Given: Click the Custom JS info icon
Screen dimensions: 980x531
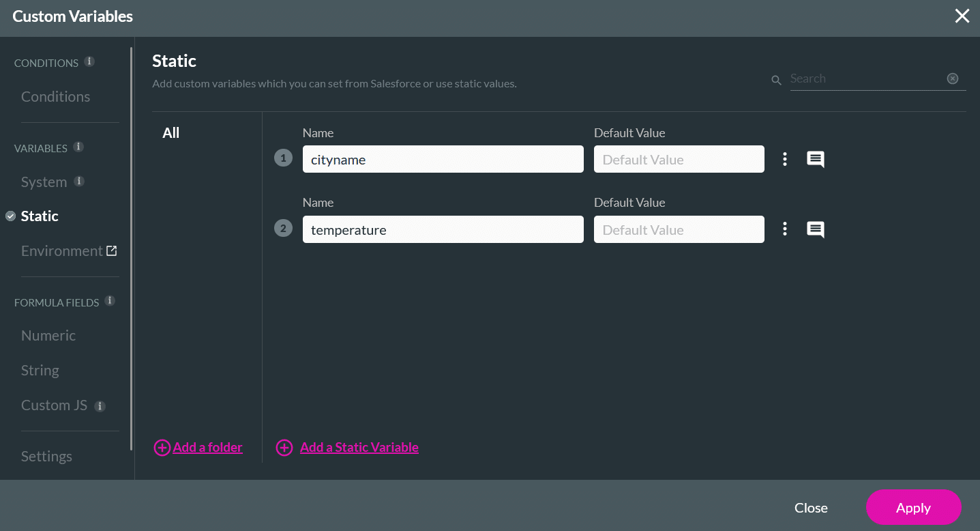Looking at the screenshot, I should 100,405.
